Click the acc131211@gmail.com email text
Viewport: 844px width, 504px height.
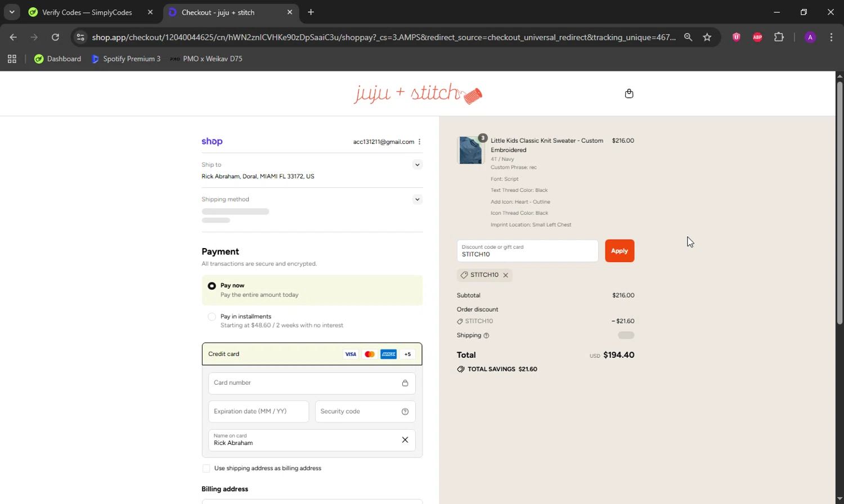pyautogui.click(x=384, y=142)
